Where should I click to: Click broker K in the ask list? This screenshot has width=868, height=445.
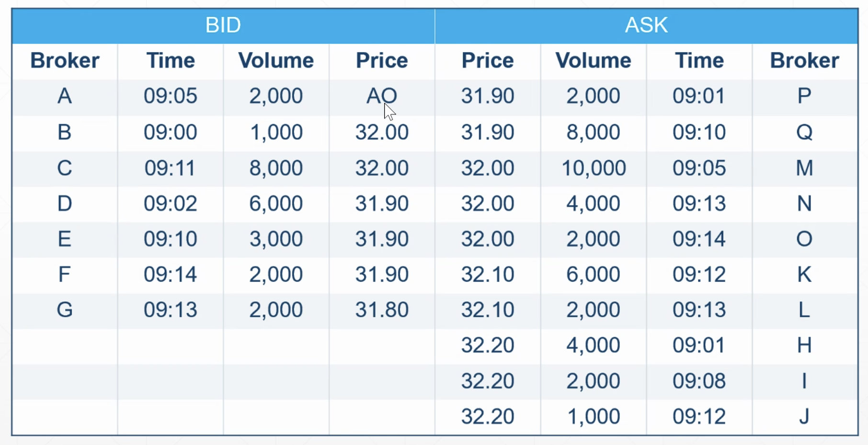[804, 274]
